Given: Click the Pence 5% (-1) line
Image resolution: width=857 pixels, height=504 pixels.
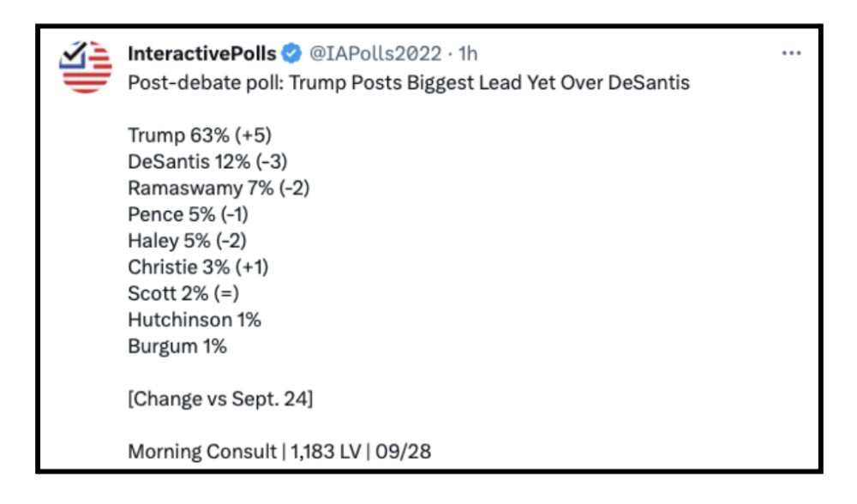Looking at the screenshot, I should (x=188, y=214).
